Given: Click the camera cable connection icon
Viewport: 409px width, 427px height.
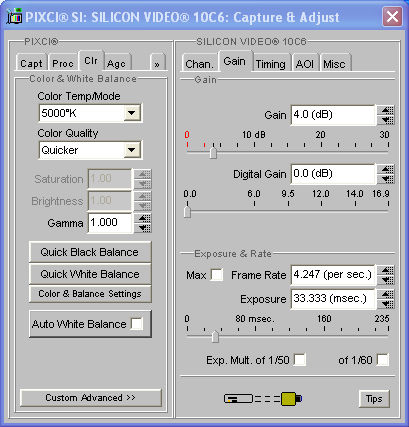Looking at the screenshot, I should tap(263, 399).
